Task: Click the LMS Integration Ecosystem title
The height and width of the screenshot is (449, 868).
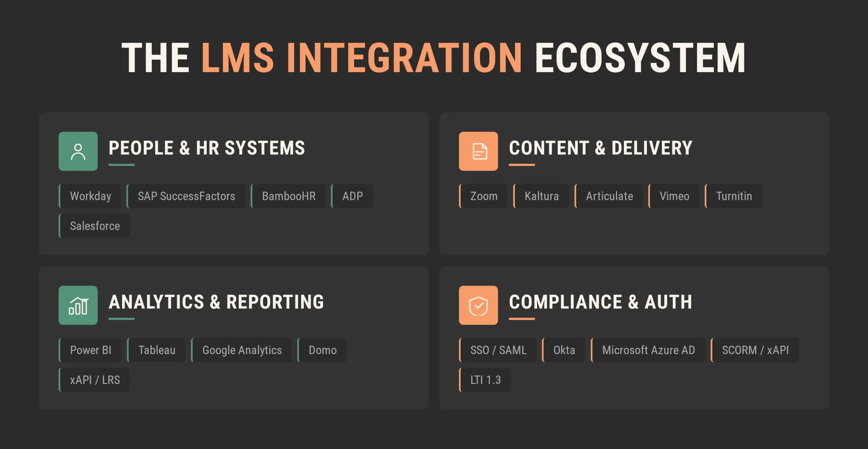Action: (x=434, y=58)
